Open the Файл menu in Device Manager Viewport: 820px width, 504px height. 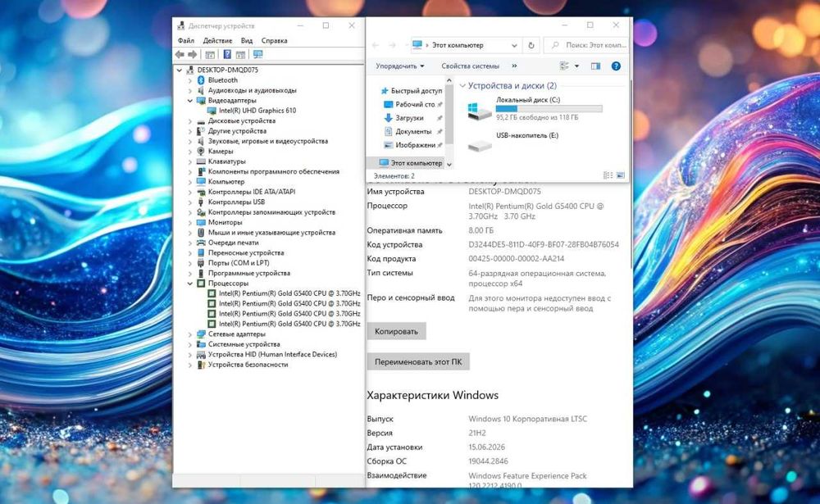click(x=185, y=40)
